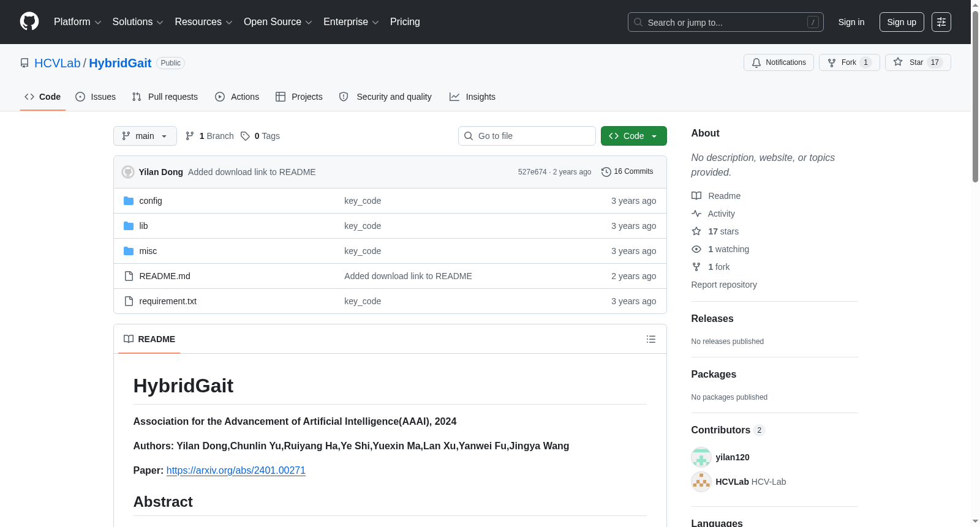The image size is (980, 527).
Task: Open the Contributors heading link
Action: pos(728,430)
